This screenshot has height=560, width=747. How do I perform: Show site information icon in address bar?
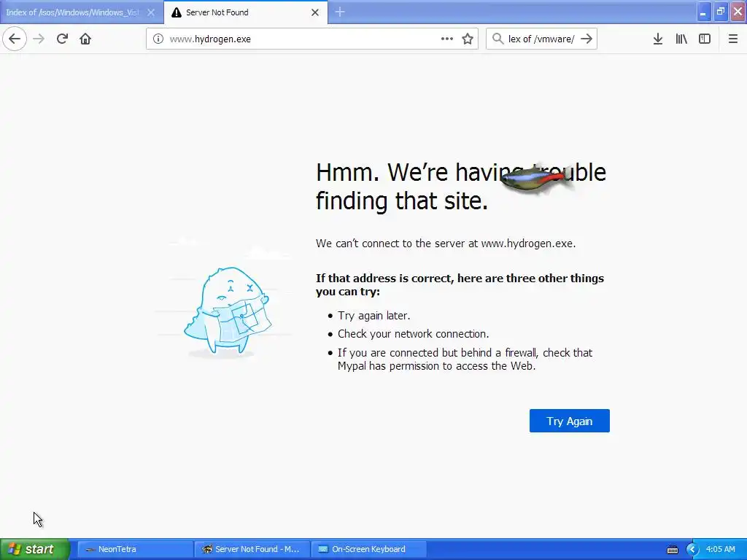point(158,39)
